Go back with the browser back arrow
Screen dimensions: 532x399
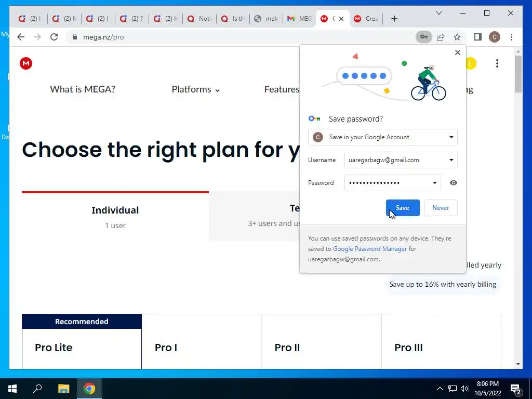pos(21,37)
